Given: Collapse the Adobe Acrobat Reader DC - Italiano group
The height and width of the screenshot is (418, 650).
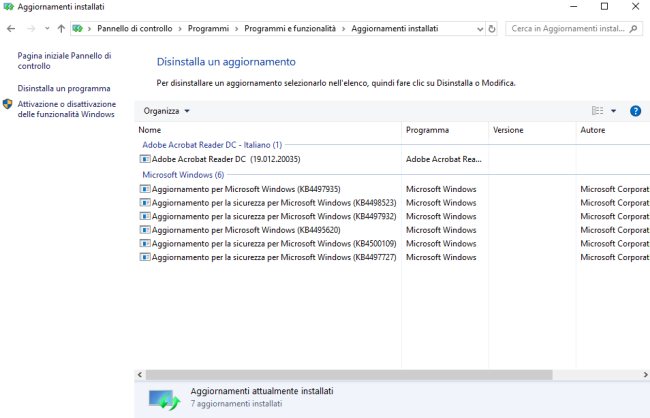Looking at the screenshot, I should (212, 145).
